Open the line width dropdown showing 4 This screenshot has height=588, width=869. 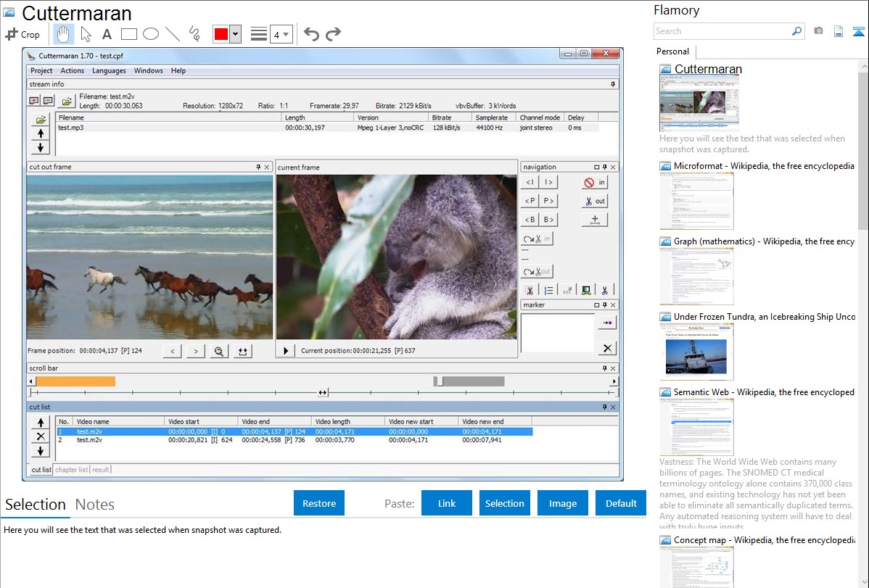tap(281, 34)
